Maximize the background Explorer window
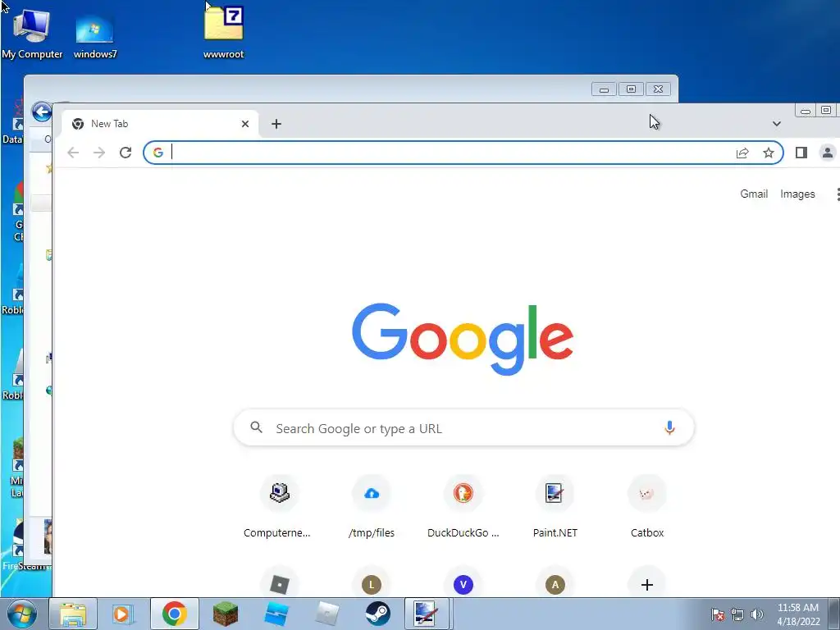 [631, 89]
